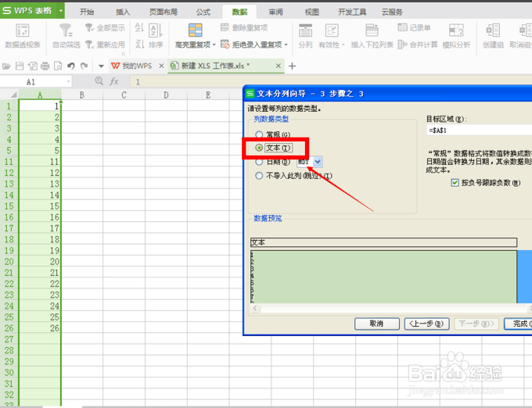Click the 有效性 data validation icon
Screen dimensions: 532x408
point(332,30)
